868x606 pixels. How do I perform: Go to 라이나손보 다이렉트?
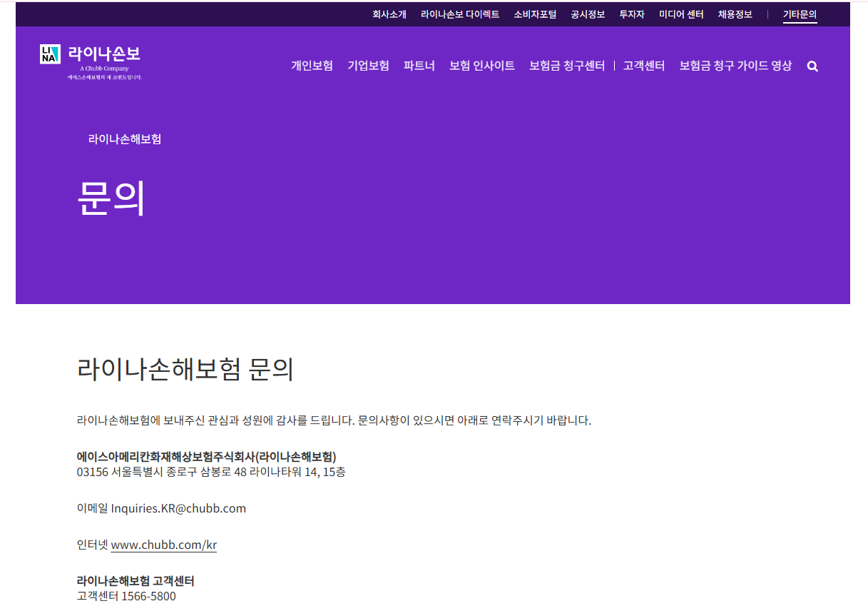[460, 14]
